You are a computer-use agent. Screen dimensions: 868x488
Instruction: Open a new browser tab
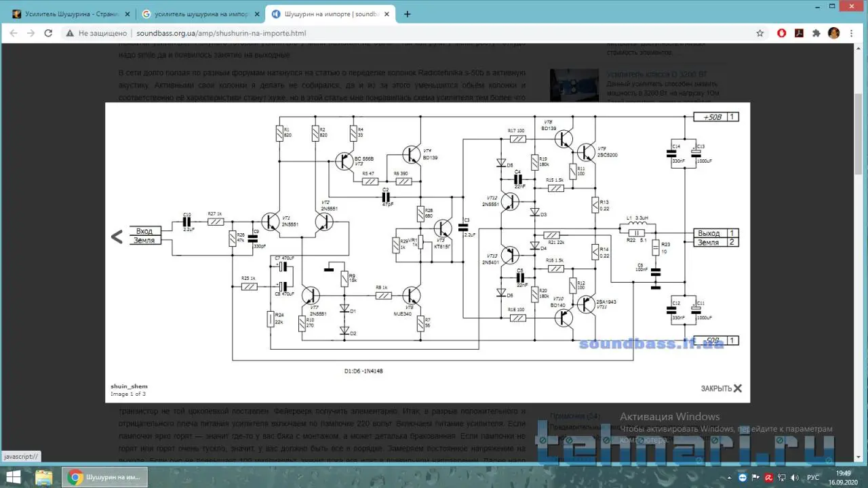[x=407, y=14]
